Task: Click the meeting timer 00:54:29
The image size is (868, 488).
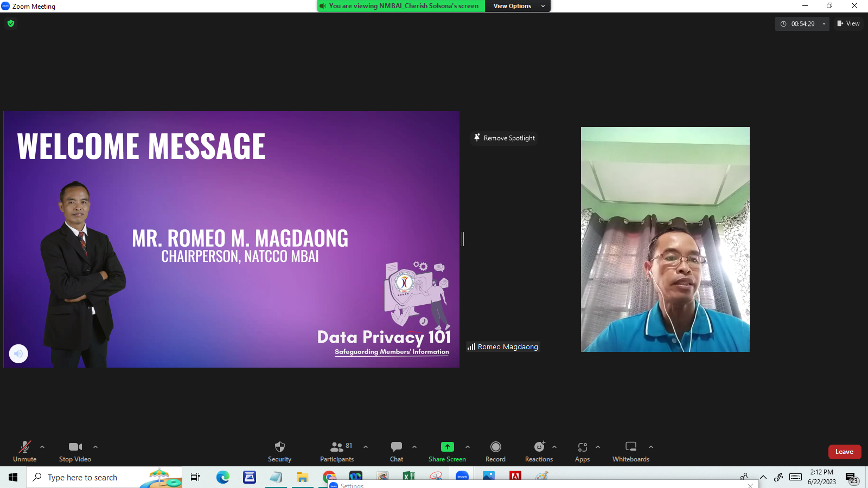Action: coord(802,24)
